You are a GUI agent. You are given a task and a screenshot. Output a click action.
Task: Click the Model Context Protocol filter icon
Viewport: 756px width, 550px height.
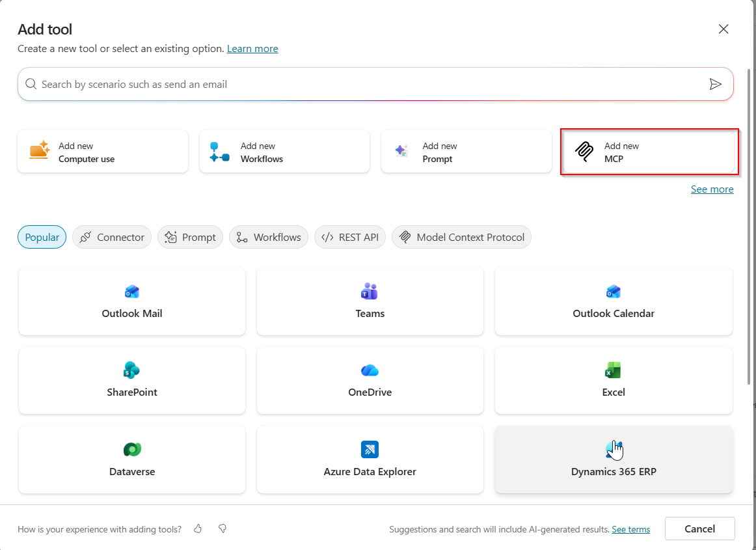point(405,237)
